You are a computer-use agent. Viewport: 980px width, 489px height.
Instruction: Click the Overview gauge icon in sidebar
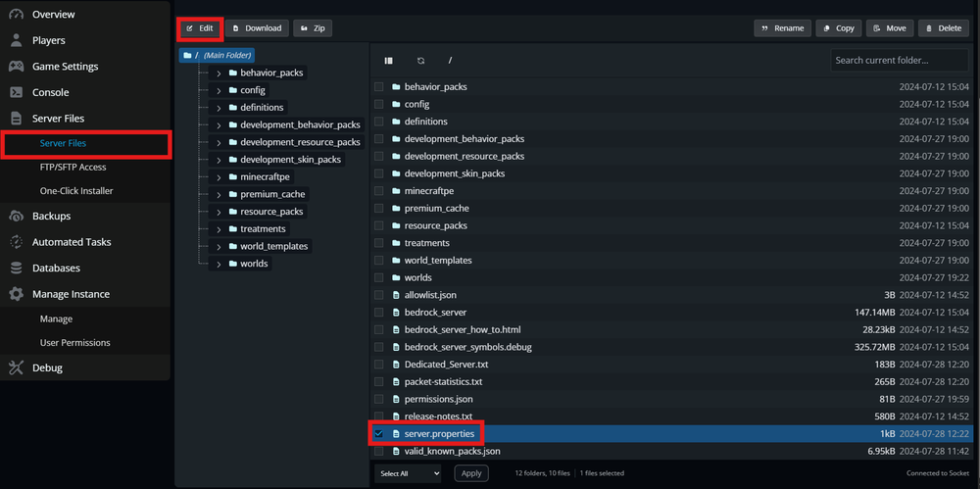point(16,15)
